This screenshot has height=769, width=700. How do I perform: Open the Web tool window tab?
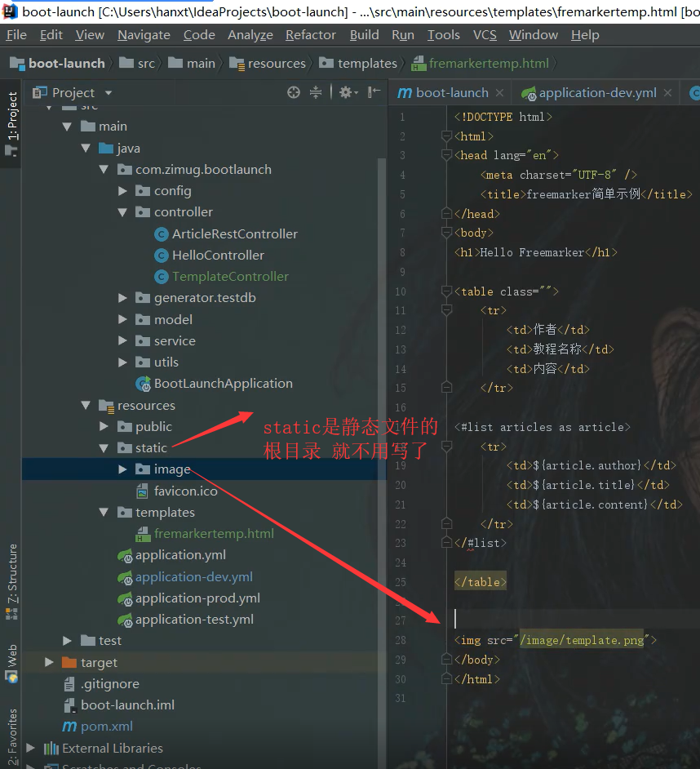click(11, 664)
